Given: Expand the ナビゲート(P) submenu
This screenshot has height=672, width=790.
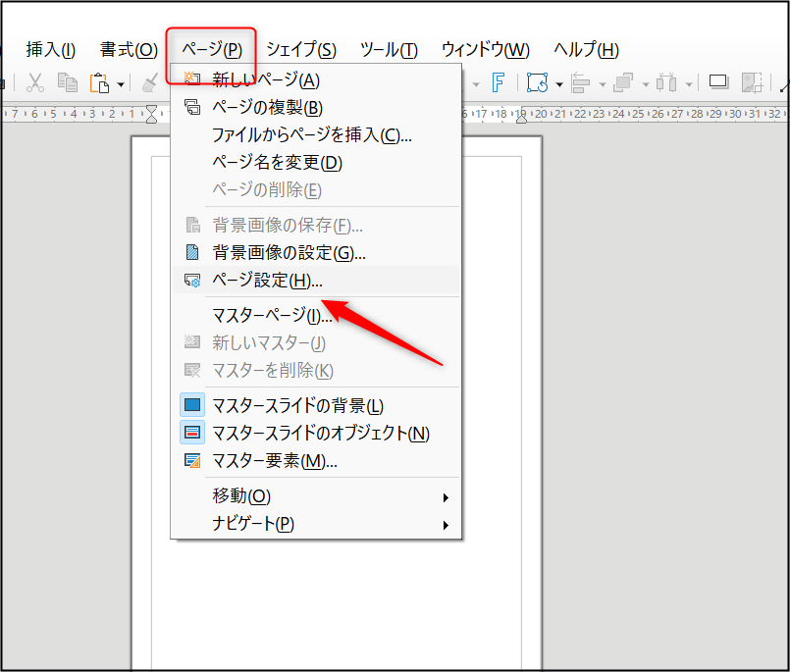Looking at the screenshot, I should 316,524.
